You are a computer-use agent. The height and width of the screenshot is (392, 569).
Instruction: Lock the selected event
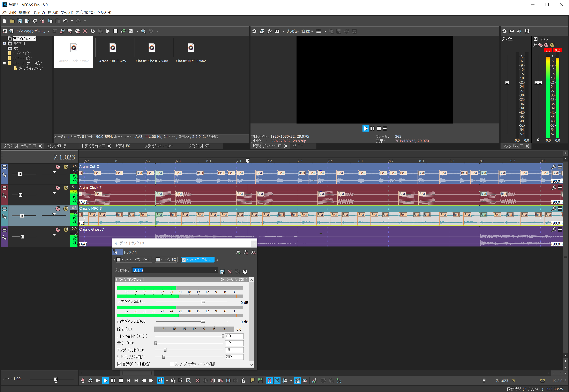[x=243, y=381]
